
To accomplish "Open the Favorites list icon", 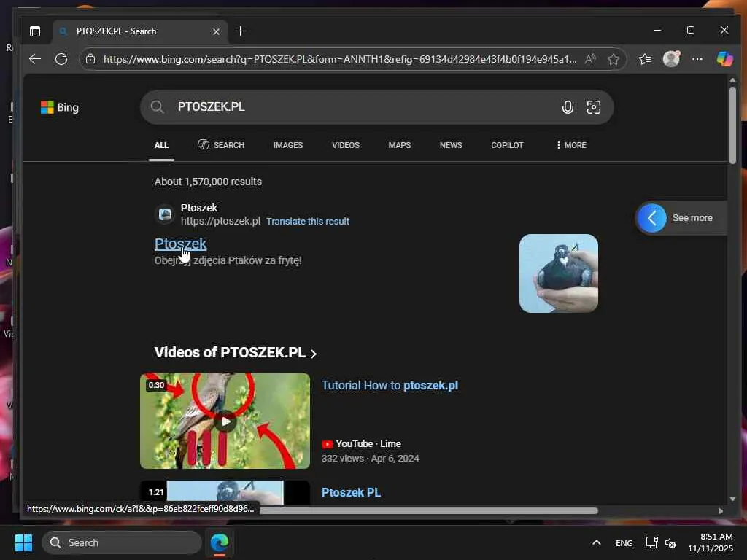I will point(645,59).
